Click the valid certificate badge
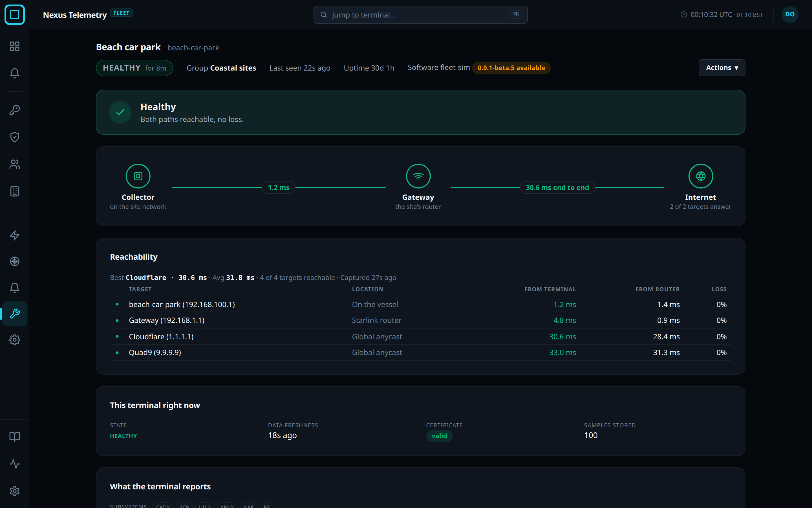The width and height of the screenshot is (812, 508). [x=439, y=436]
